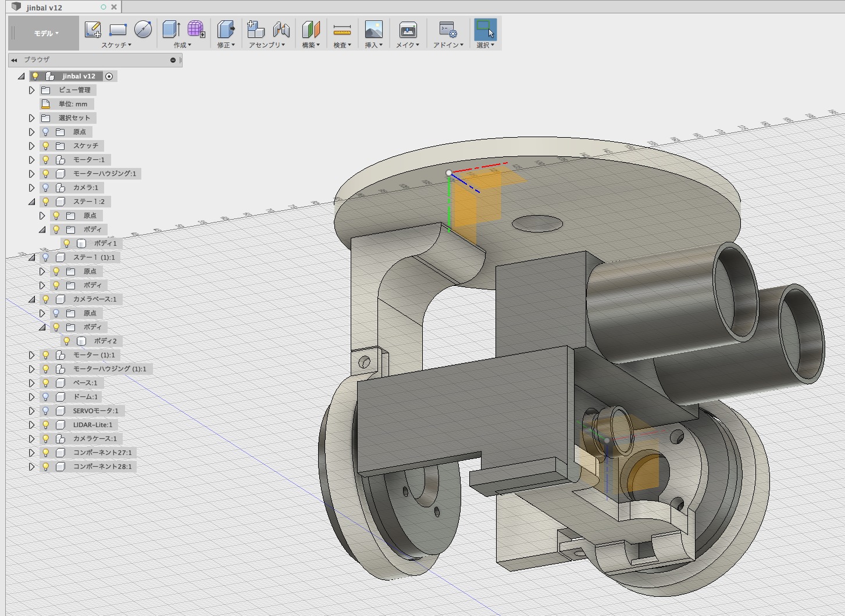Click the circular hole on top disc

(537, 223)
